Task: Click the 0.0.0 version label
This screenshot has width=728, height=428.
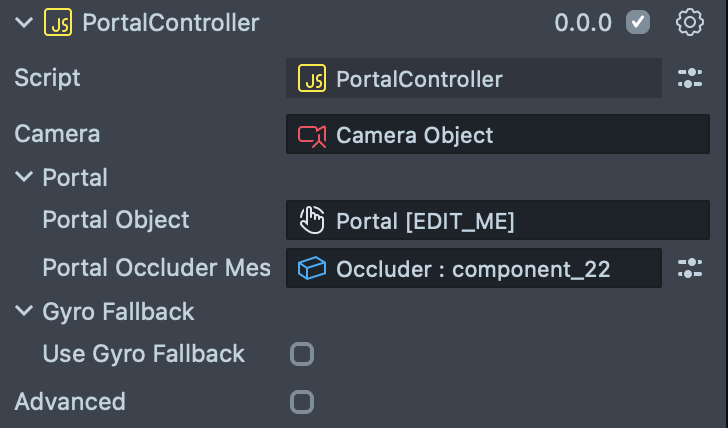Action: pyautogui.click(x=583, y=22)
